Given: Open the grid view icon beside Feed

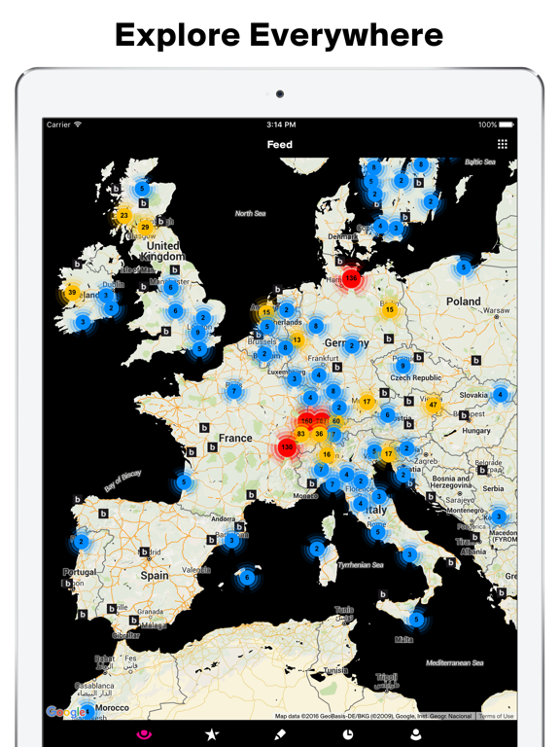Looking at the screenshot, I should [x=503, y=144].
